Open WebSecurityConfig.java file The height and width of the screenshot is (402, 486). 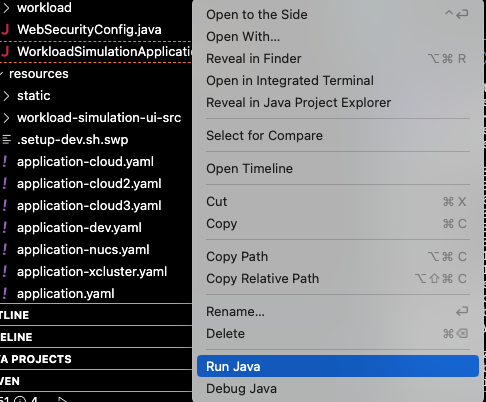89,30
